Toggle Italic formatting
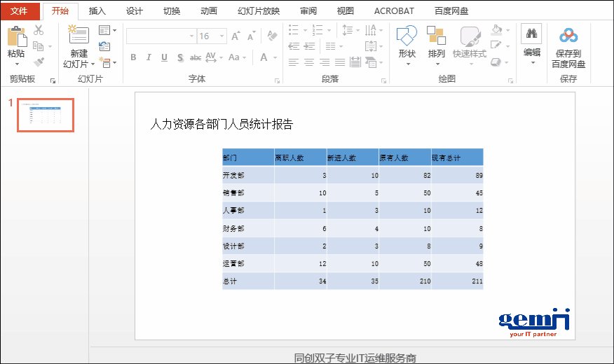The width and height of the screenshot is (614, 364). [149, 57]
